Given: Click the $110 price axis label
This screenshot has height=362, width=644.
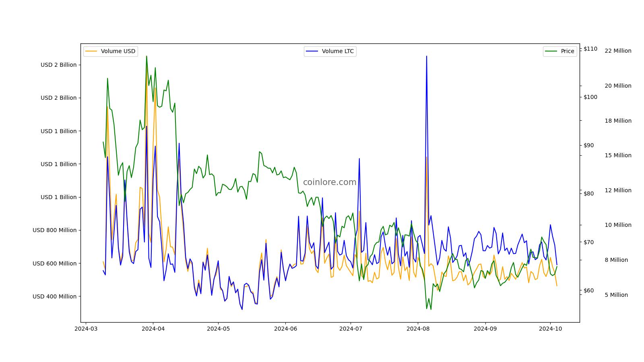Looking at the screenshot, I should [x=590, y=49].
